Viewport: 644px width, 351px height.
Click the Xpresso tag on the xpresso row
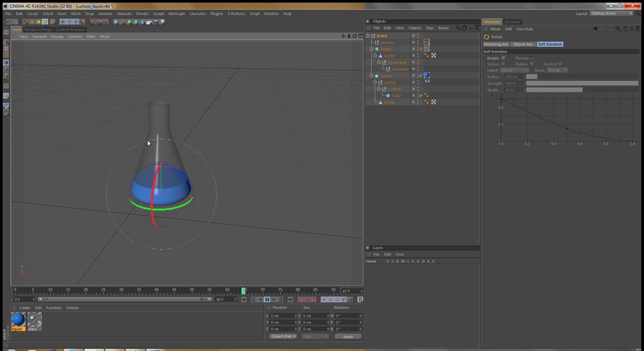coord(427,42)
